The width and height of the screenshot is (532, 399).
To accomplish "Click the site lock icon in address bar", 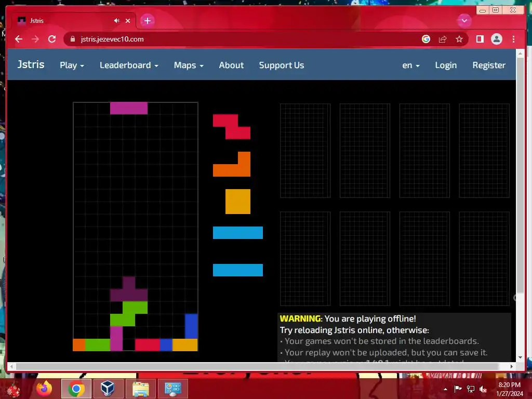I will pyautogui.click(x=73, y=39).
